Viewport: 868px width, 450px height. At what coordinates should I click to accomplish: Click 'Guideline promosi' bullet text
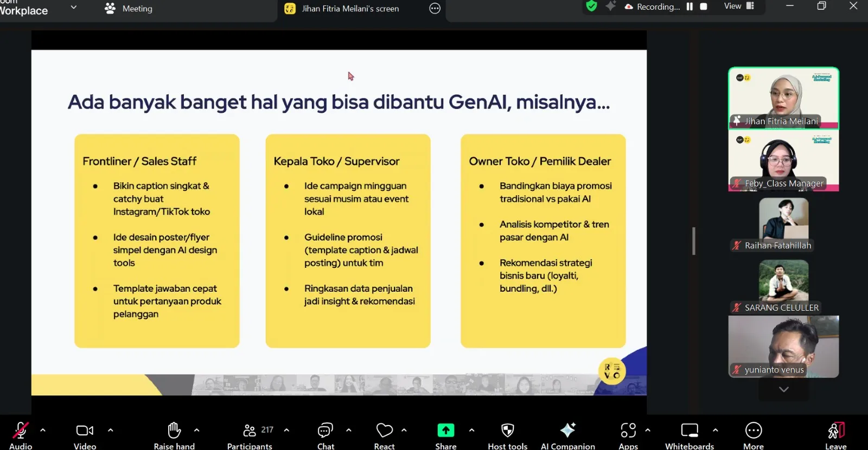coord(361,250)
